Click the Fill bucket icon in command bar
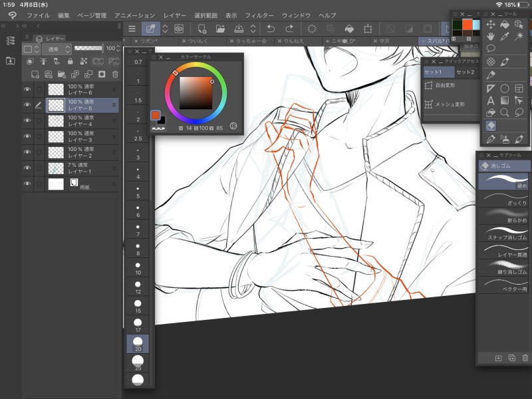 pos(348,29)
